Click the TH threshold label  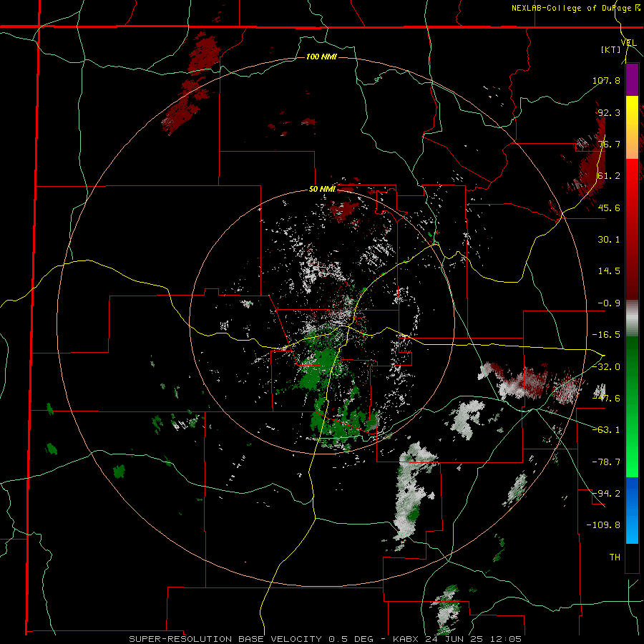coord(615,557)
